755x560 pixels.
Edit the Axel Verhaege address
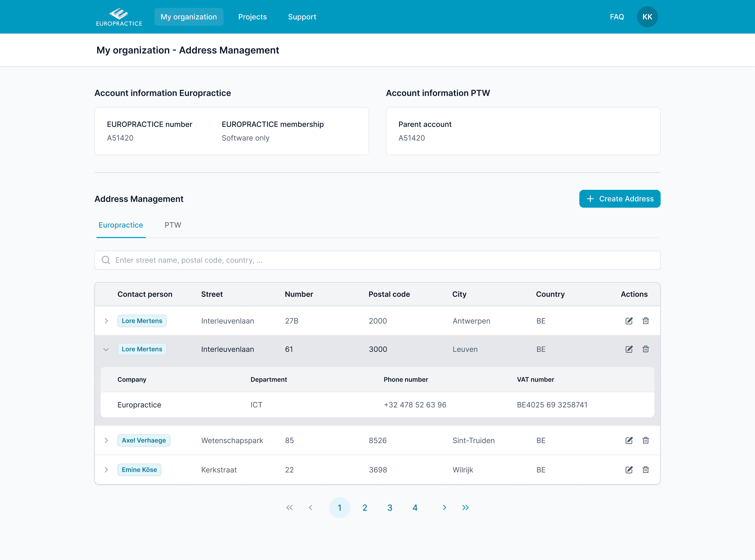[629, 440]
